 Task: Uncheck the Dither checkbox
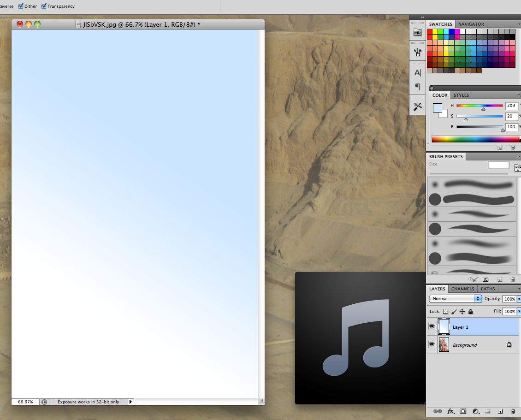(21, 6)
